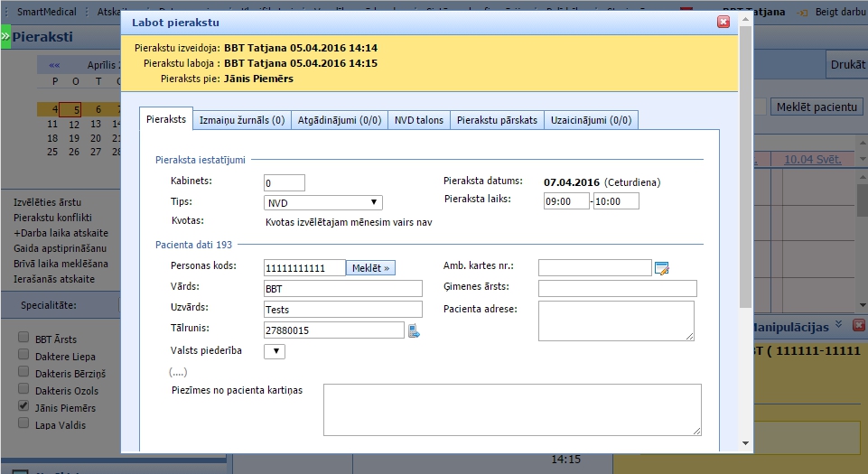This screenshot has height=474, width=868.
Task: Open the NVD talons tab
Action: coord(419,120)
